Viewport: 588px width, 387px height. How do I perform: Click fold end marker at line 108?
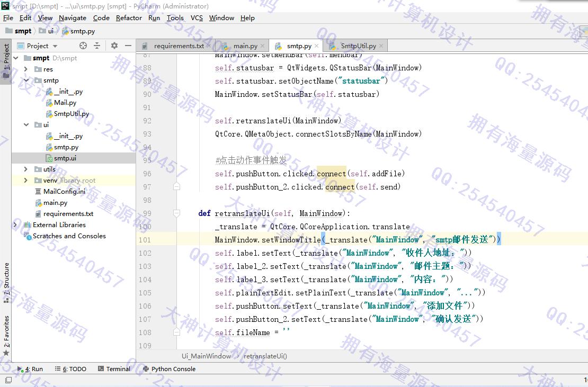[x=176, y=332]
